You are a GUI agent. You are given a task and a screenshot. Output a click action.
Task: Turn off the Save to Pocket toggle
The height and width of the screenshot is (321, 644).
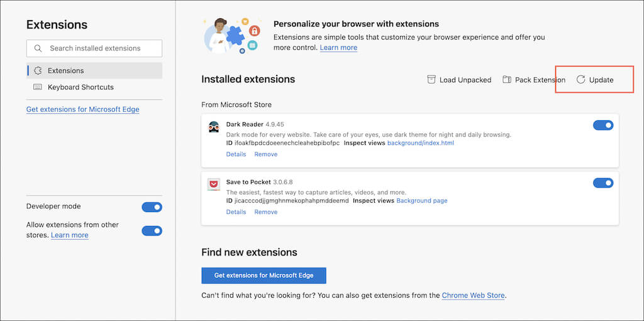pos(603,183)
